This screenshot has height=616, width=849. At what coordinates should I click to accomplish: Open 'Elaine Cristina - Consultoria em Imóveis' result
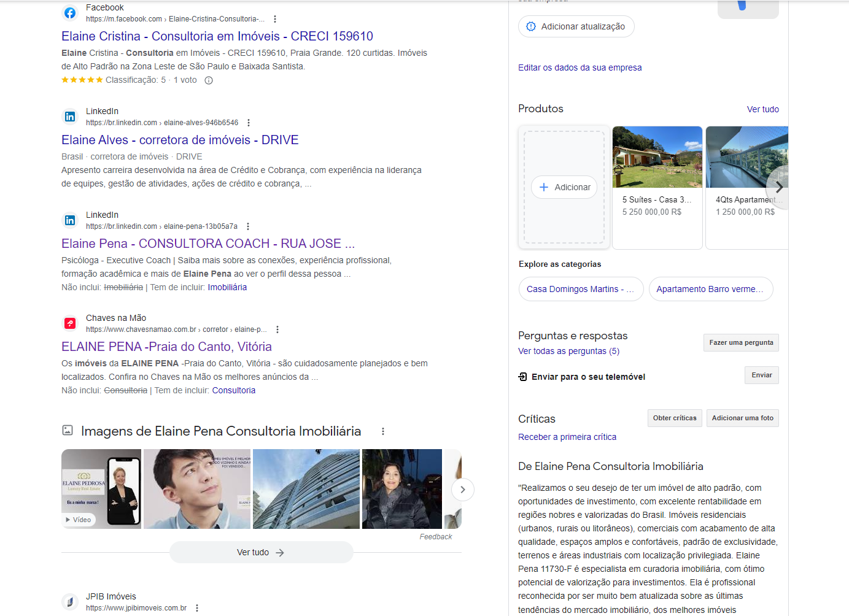coord(217,36)
